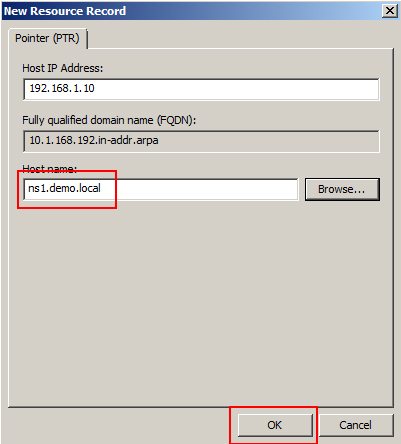Click the third octet 1 of Host IP
The width and height of the screenshot is (401, 444).
pos(76,88)
